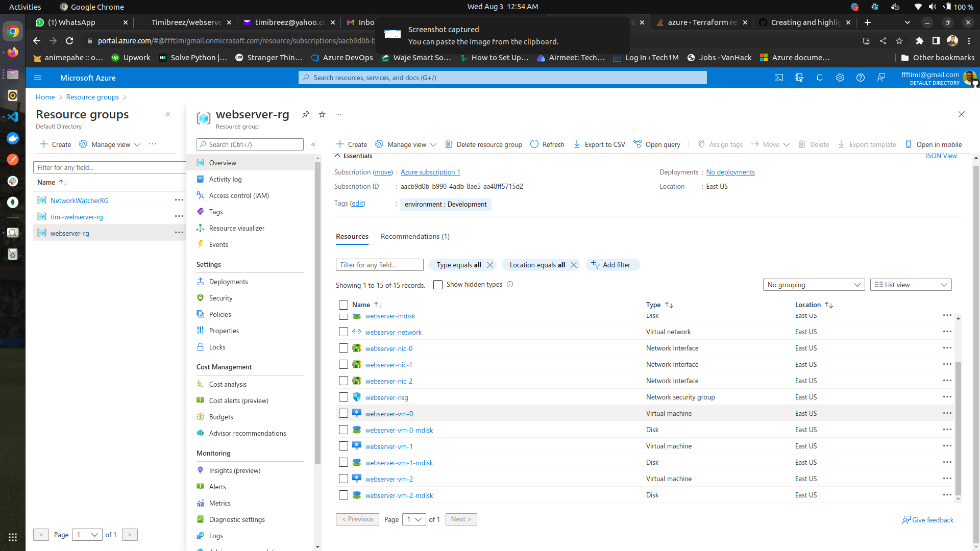Open the No grouping dropdown

point(814,285)
